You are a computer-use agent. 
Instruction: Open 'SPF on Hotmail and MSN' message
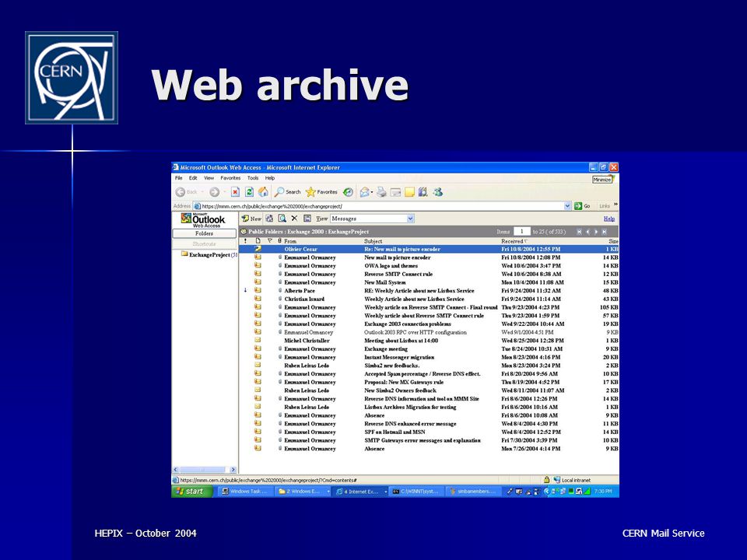pyautogui.click(x=429, y=432)
